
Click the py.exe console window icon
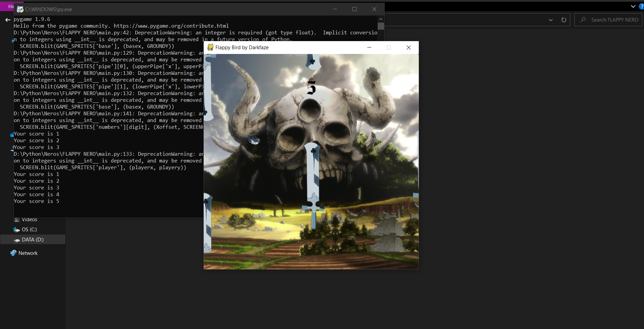20,9
